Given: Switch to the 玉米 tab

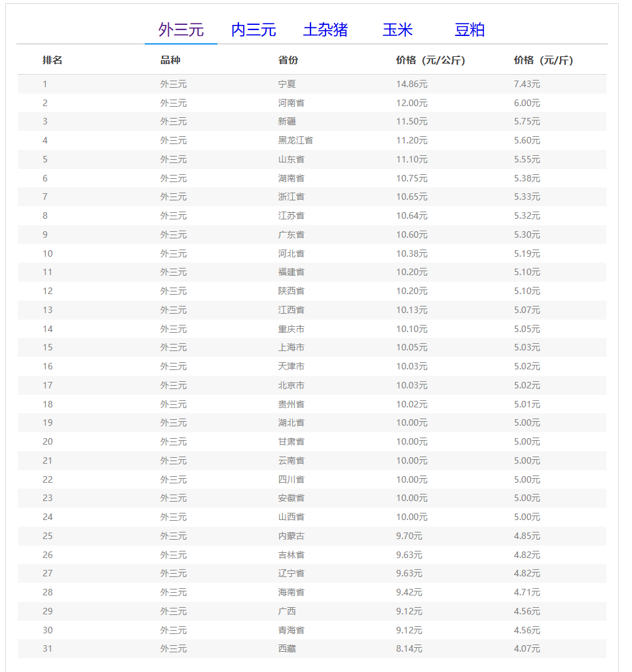Looking at the screenshot, I should 398,30.
